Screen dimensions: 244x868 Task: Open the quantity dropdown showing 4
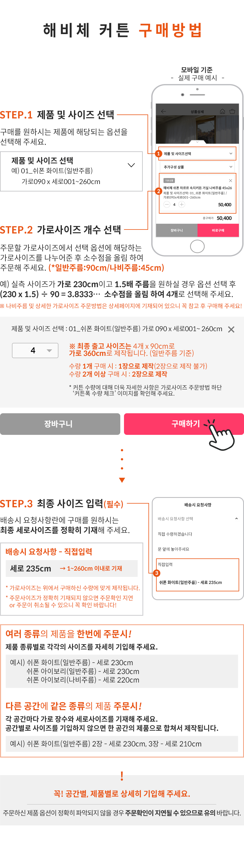tap(35, 350)
